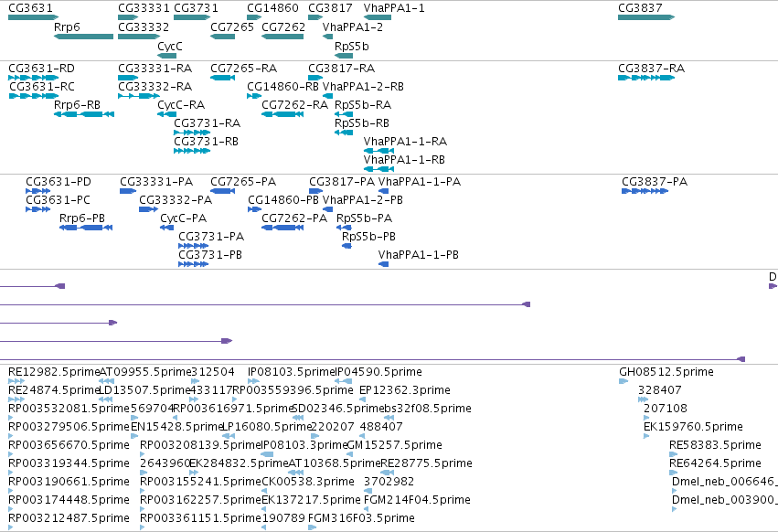Open transcript CG3731-RB
This screenshot has width=778, height=532.
[207, 142]
